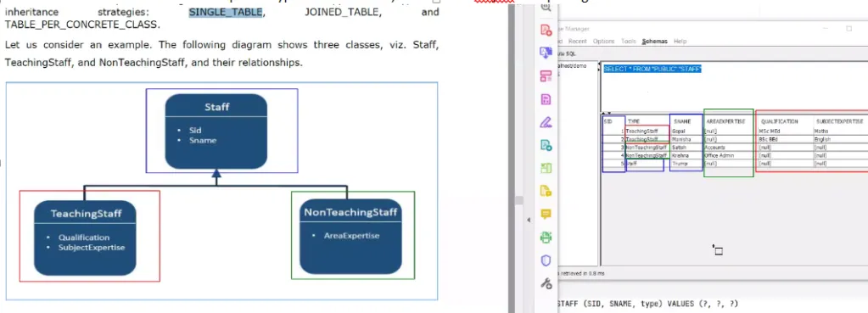Screen dimensions: 868x313
Task: Click the NonTeachingStaff class box title
Action: (x=350, y=212)
